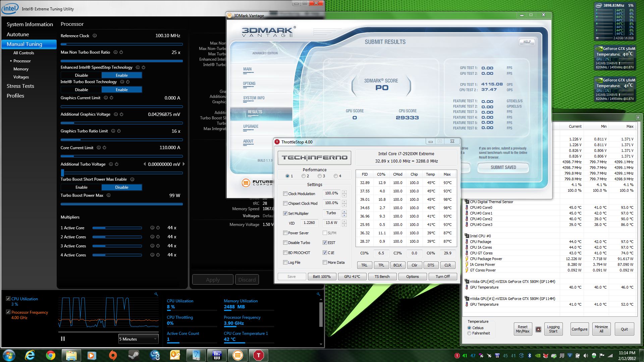Open graph settings wrench icon in XTU monitor
644x362 pixels.
pos(156,294)
